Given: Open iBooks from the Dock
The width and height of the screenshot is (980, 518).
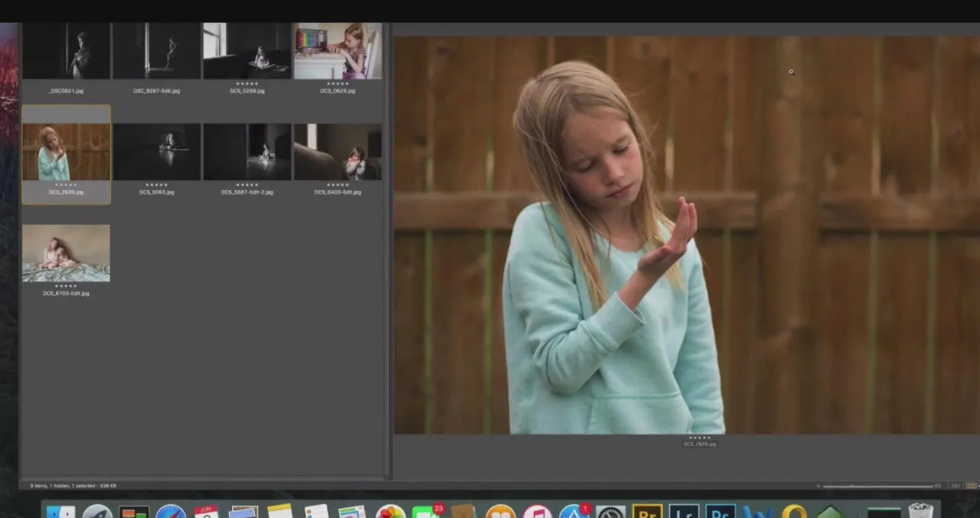Looking at the screenshot, I should (x=501, y=511).
